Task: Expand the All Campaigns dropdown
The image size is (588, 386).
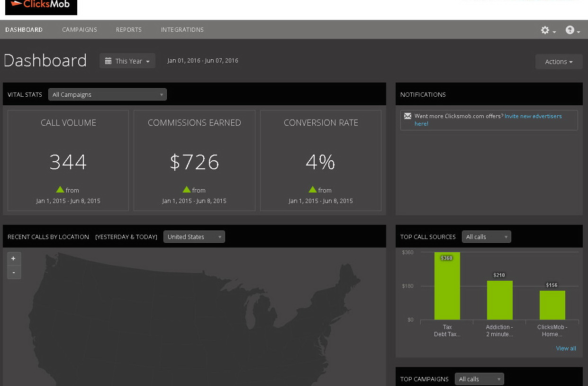Action: click(108, 94)
